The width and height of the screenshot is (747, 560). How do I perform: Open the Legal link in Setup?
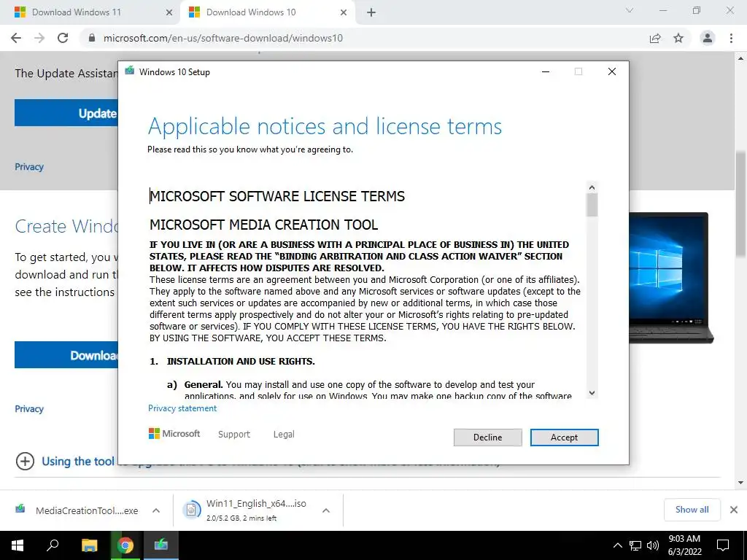tap(284, 435)
